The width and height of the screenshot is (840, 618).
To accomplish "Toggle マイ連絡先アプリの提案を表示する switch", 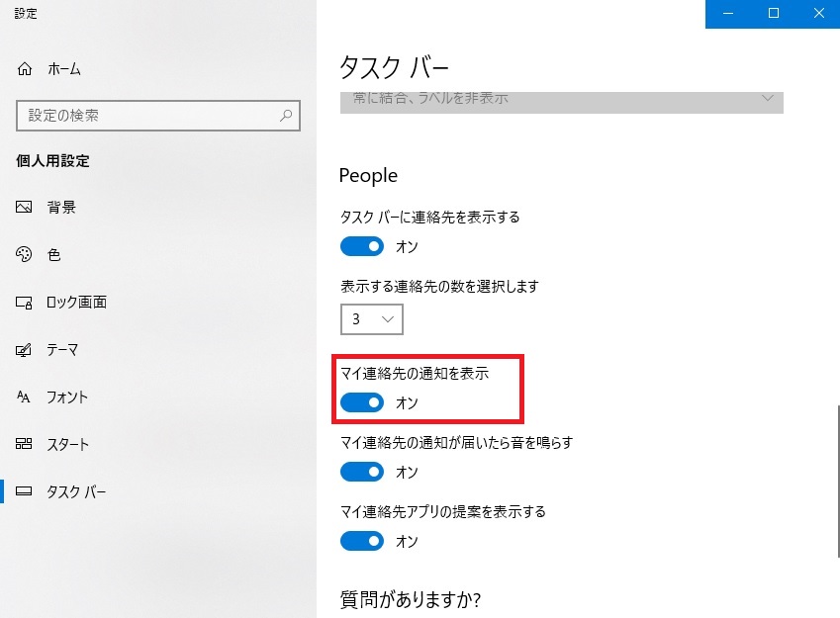I will [362, 541].
